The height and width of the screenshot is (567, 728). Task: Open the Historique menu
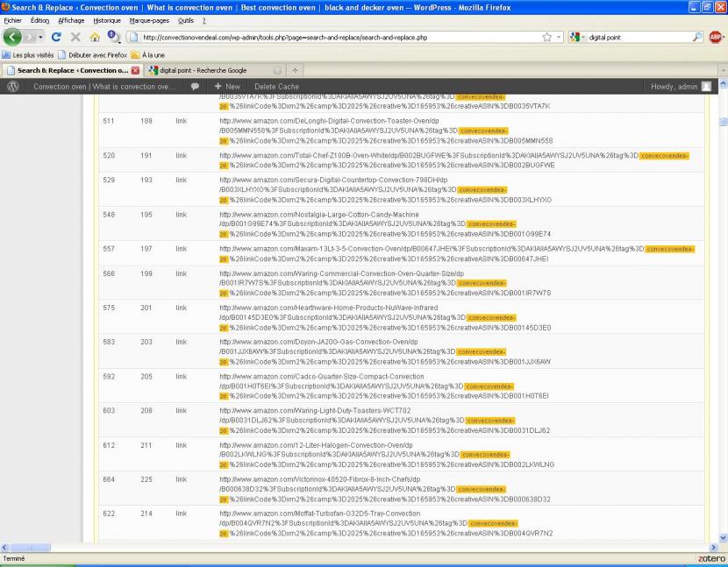107,20
